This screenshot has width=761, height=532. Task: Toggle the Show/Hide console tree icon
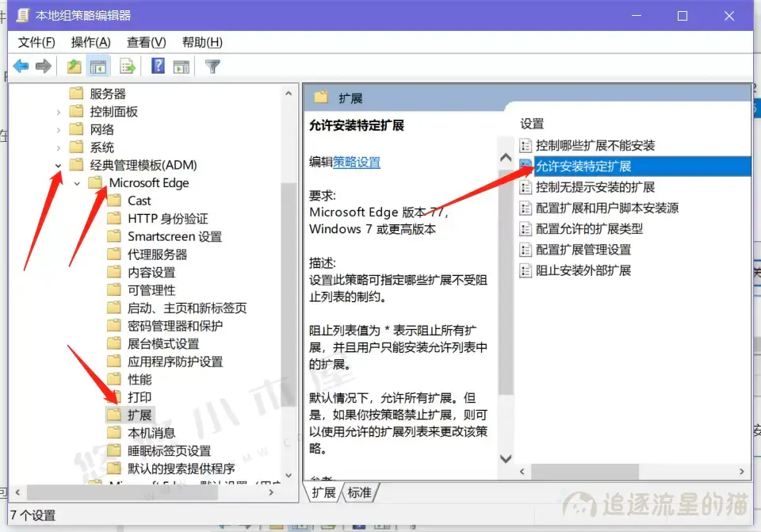[98, 66]
